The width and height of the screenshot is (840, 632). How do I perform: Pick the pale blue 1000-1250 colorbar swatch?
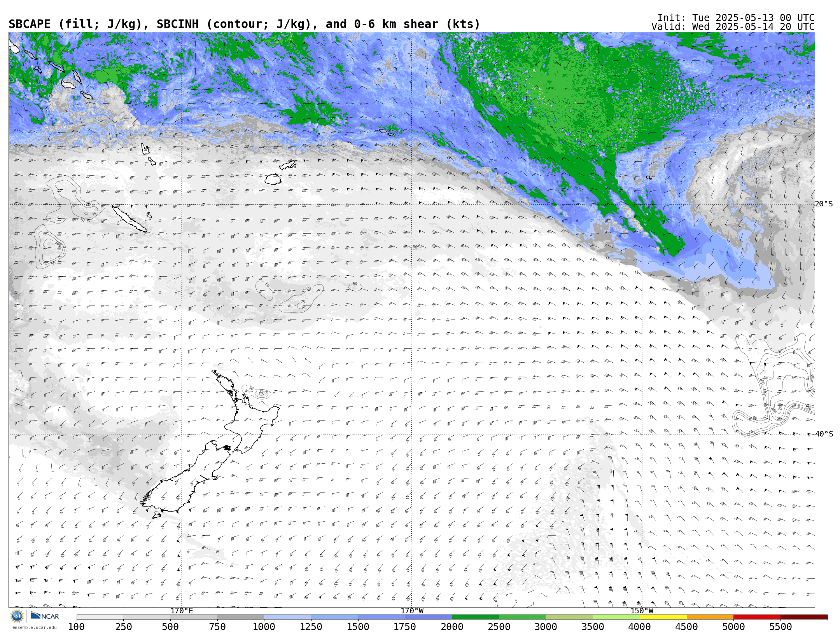[287, 617]
